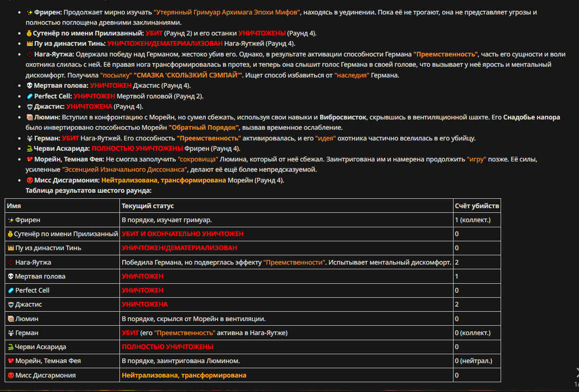Screen dimensions: 579x392
Task: Click the Perfect Cell name cell in the table
Action: (63, 290)
